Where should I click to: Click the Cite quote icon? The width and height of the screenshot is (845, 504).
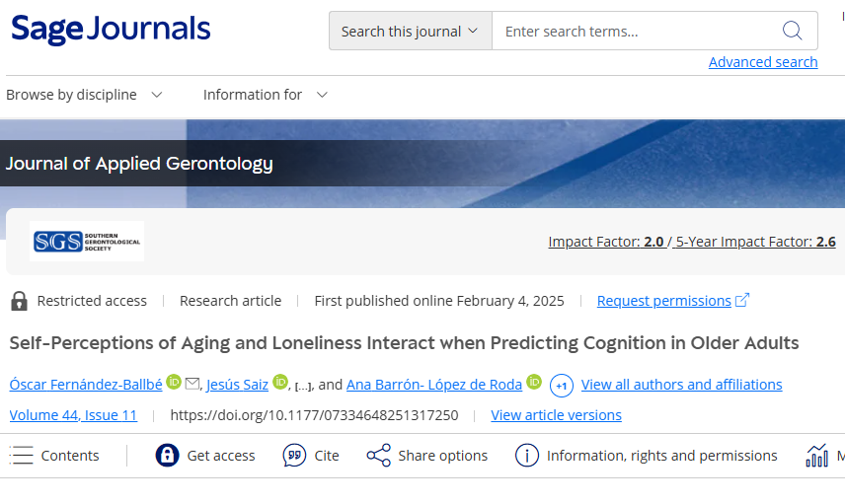click(294, 456)
